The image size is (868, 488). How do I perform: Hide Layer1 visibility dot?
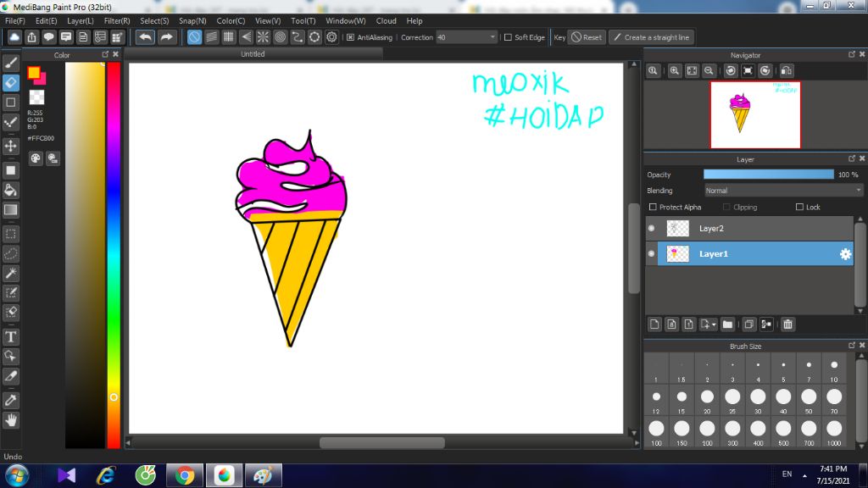(x=652, y=253)
